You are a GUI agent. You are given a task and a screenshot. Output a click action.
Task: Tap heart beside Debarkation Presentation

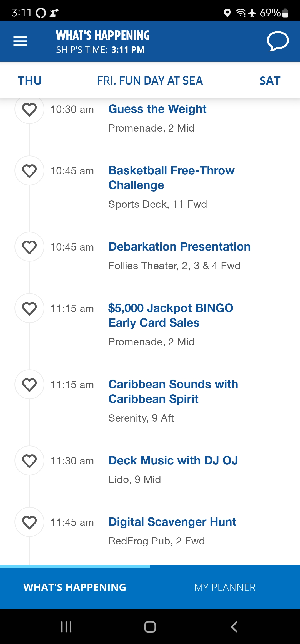point(29,247)
